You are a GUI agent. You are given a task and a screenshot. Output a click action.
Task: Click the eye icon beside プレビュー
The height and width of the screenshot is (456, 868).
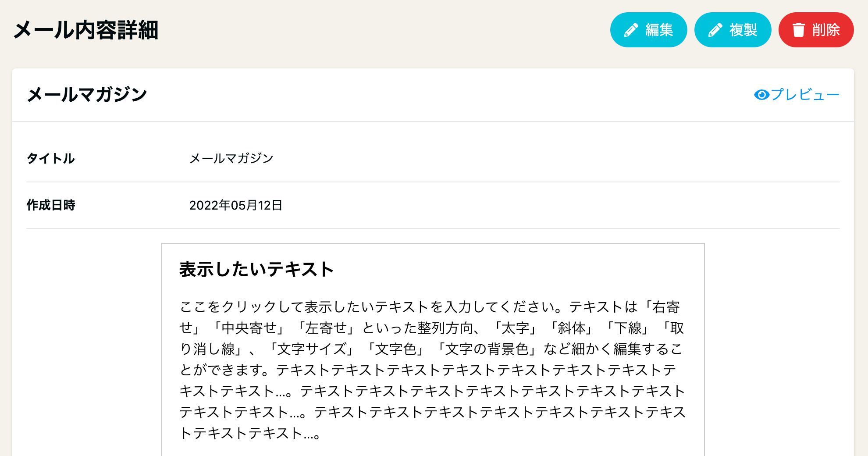tap(762, 95)
